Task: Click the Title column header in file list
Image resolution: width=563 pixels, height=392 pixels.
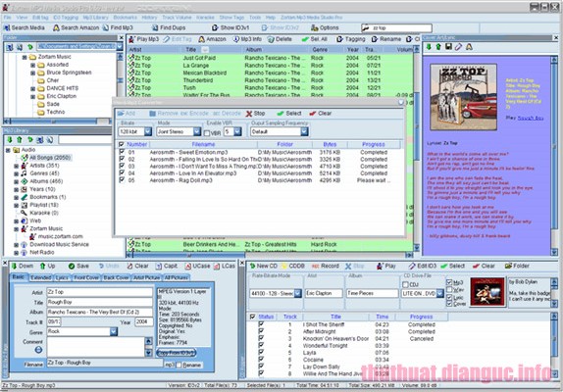Action: pos(191,50)
